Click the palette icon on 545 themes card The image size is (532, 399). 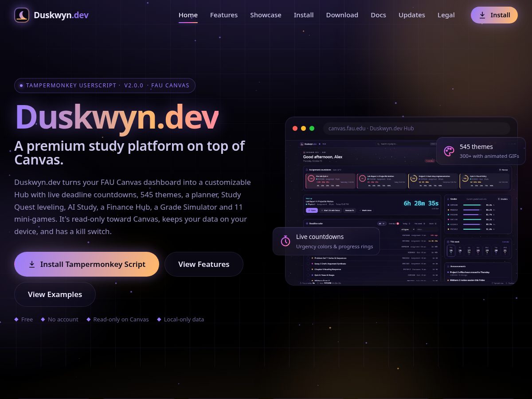tap(449, 151)
